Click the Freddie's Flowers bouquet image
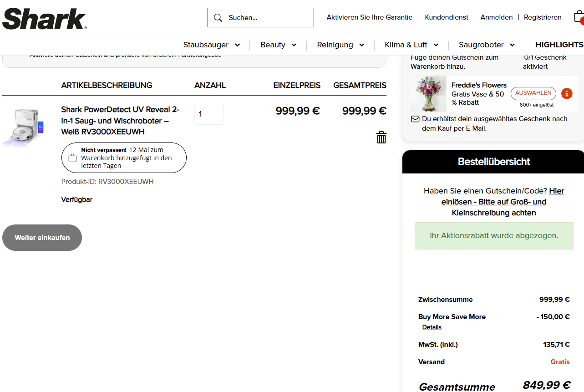The width and height of the screenshot is (584, 392). point(428,93)
